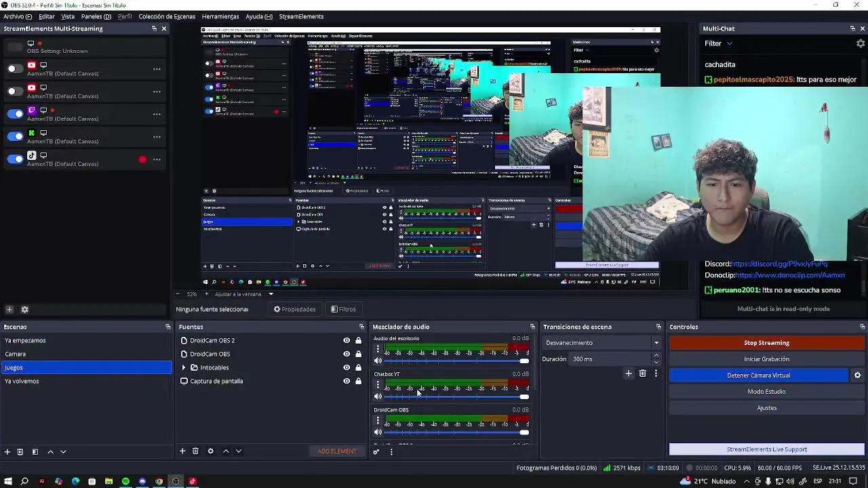Open Ajustes in the Controles panel

tap(766, 408)
